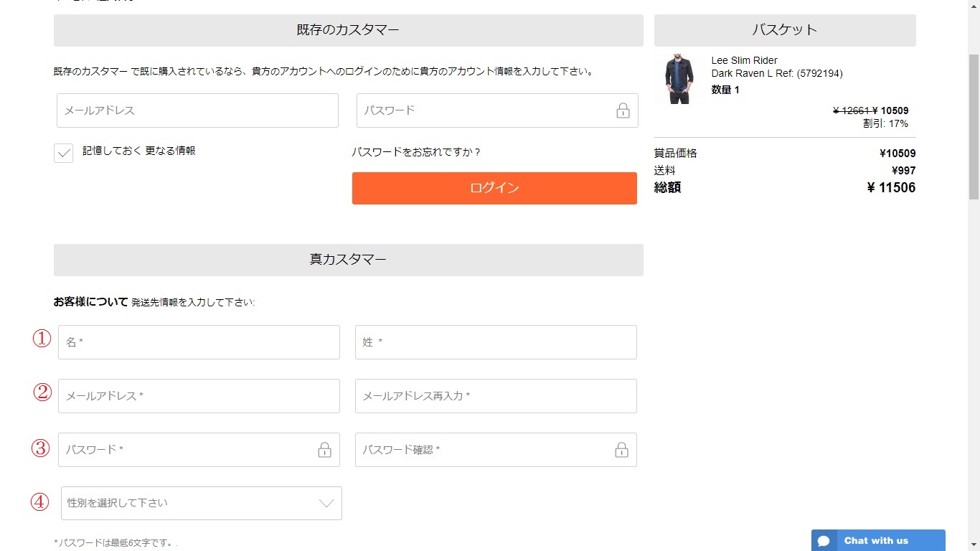Click the 更なる情報 more info link

click(171, 151)
